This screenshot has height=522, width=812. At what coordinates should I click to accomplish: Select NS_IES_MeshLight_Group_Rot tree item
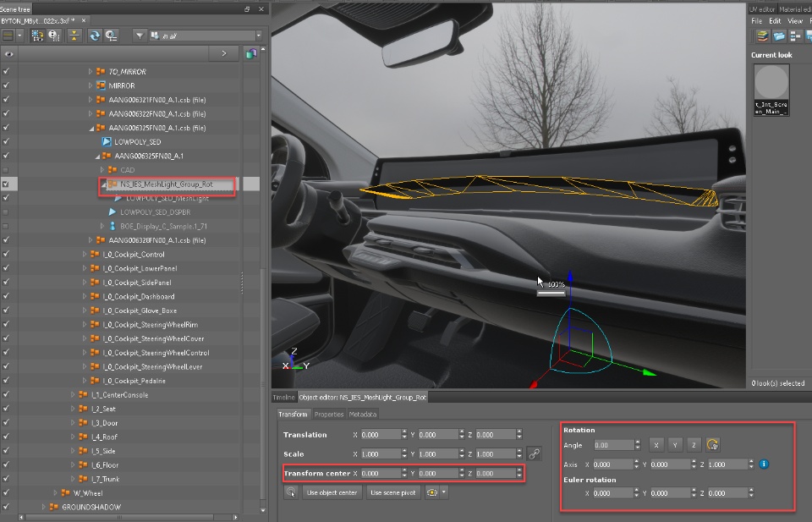[x=167, y=184]
